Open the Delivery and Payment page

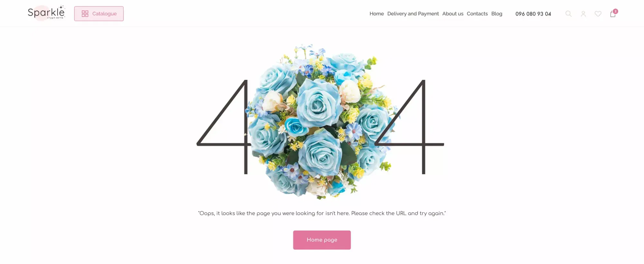point(413,14)
